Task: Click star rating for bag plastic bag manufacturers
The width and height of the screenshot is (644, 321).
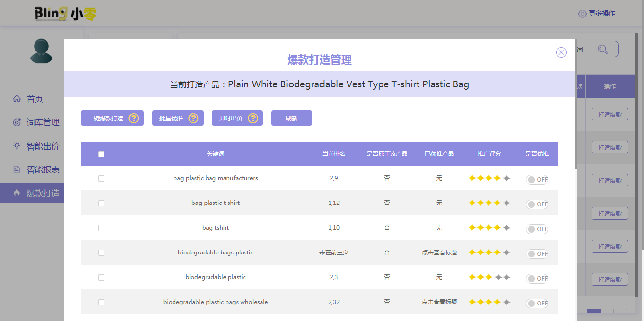Action: [x=489, y=178]
